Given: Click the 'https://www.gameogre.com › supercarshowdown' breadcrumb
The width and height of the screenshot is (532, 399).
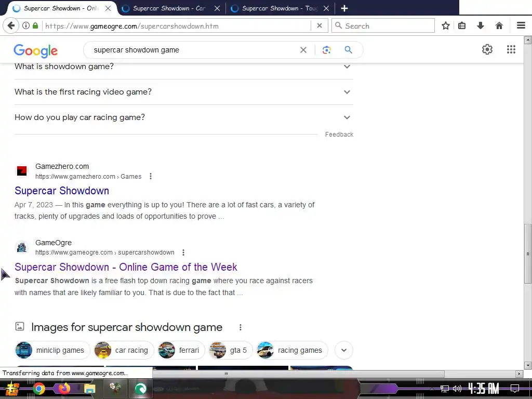Looking at the screenshot, I should coord(105,252).
